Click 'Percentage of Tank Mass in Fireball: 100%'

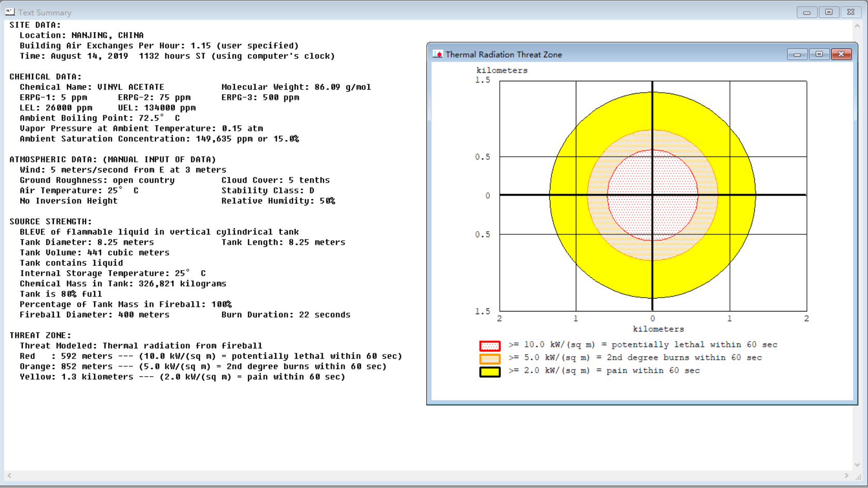point(126,304)
